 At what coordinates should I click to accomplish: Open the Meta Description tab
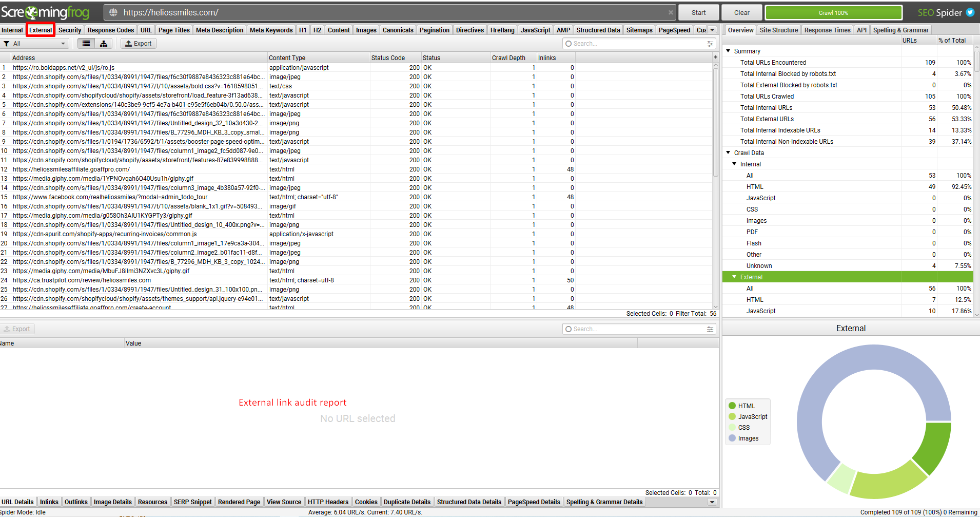tap(220, 30)
